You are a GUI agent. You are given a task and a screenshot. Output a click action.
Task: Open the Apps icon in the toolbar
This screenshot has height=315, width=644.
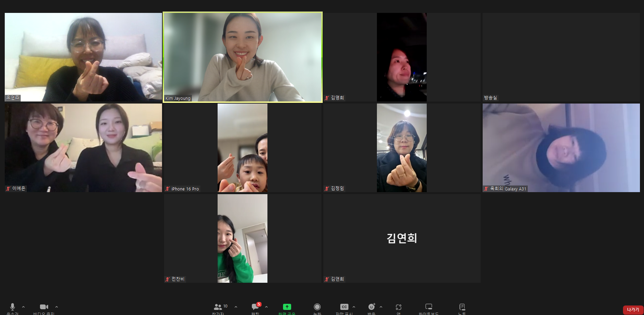(x=399, y=307)
